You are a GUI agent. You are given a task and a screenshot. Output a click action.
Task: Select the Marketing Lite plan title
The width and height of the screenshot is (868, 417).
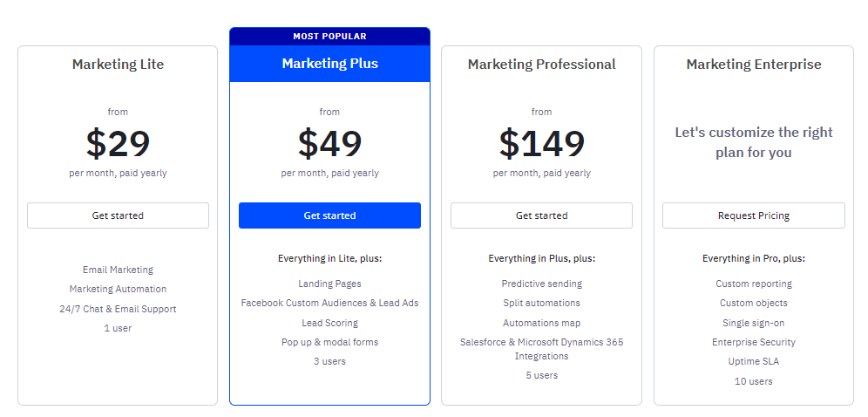tap(118, 65)
